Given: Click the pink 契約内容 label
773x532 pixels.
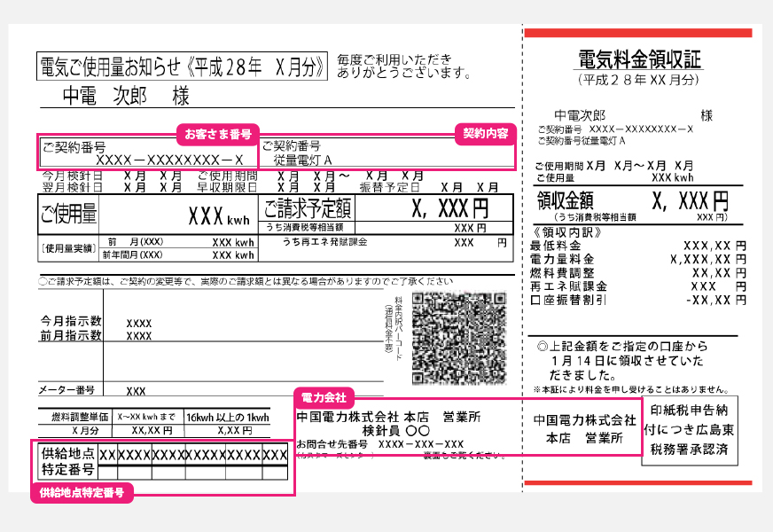Looking at the screenshot, I should coord(486,133).
